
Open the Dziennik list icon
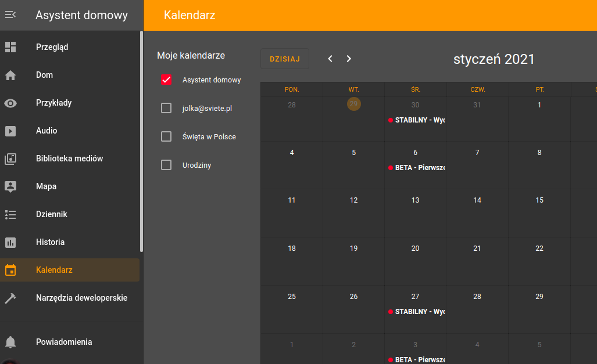10,215
